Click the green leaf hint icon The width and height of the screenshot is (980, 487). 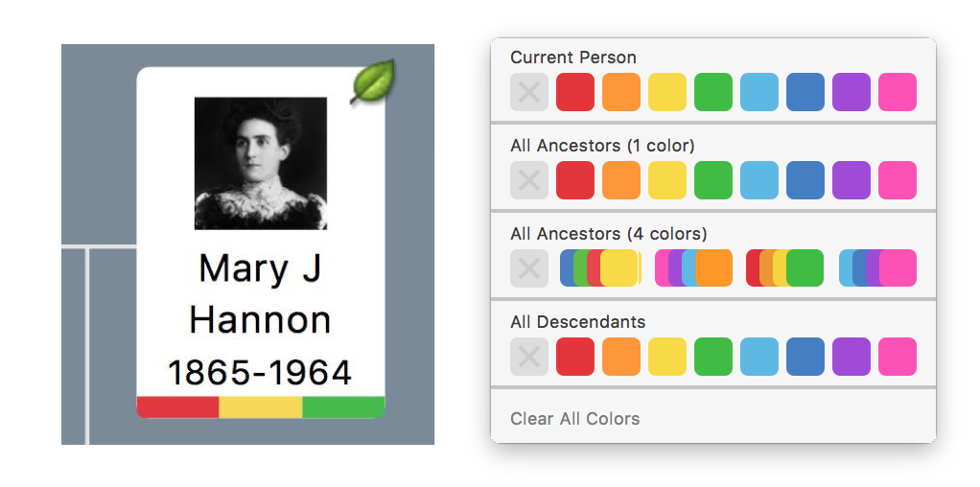(373, 81)
